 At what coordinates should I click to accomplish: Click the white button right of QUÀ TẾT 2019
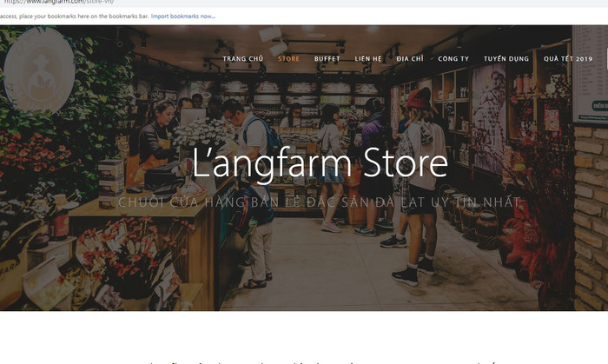point(607,59)
